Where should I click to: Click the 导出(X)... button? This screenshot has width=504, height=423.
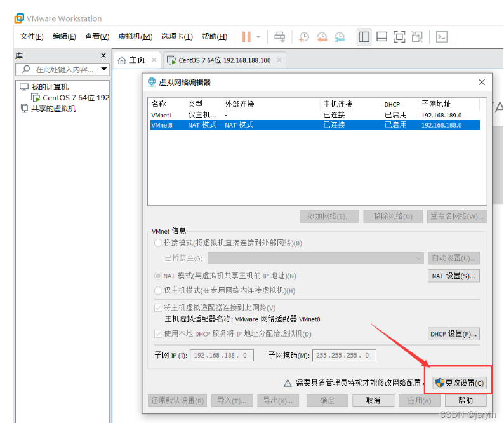click(278, 401)
